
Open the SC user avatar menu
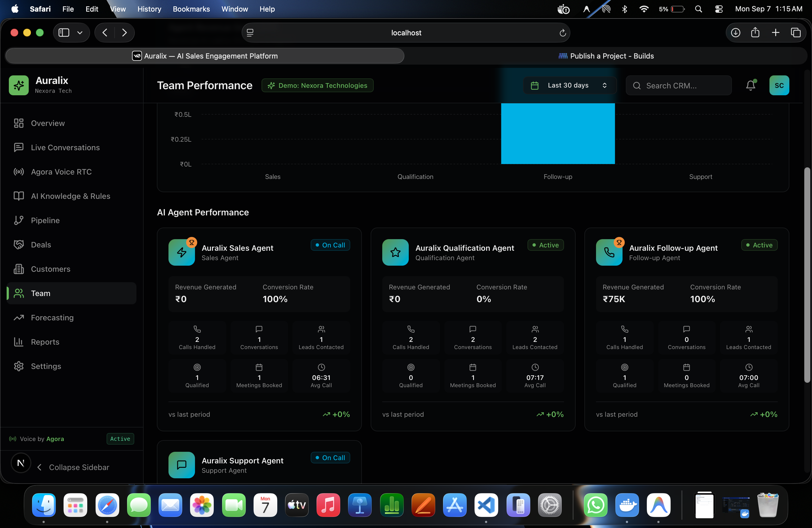(x=779, y=85)
